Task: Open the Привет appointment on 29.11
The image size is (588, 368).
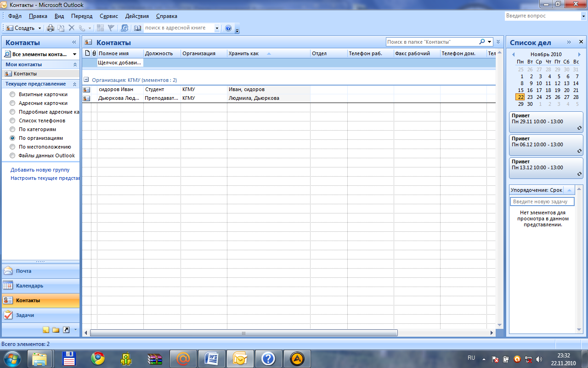Action: coord(546,121)
